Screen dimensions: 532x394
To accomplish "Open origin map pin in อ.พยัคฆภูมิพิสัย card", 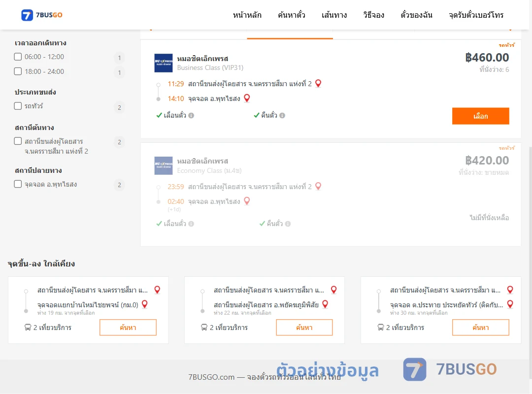I will tap(334, 290).
